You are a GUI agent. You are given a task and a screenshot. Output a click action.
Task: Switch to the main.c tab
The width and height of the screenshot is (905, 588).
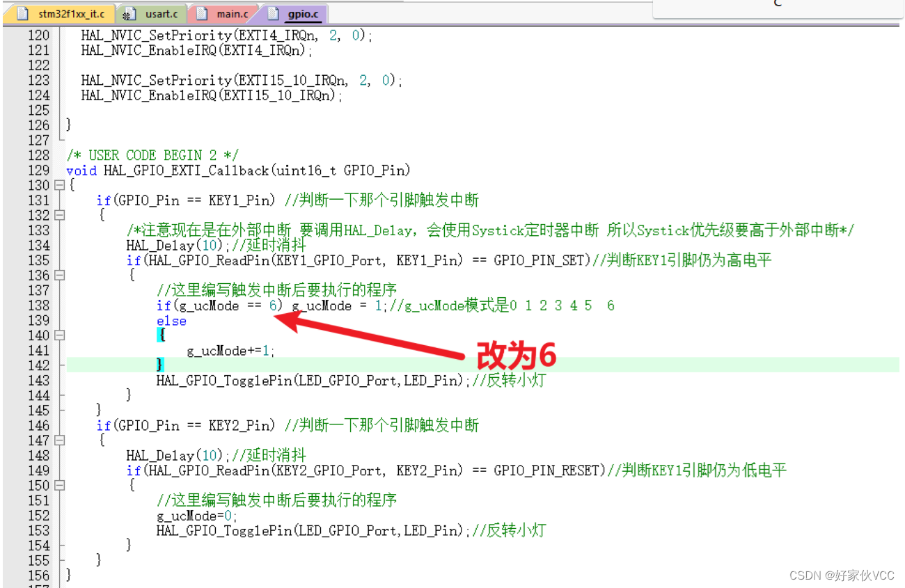(223, 13)
